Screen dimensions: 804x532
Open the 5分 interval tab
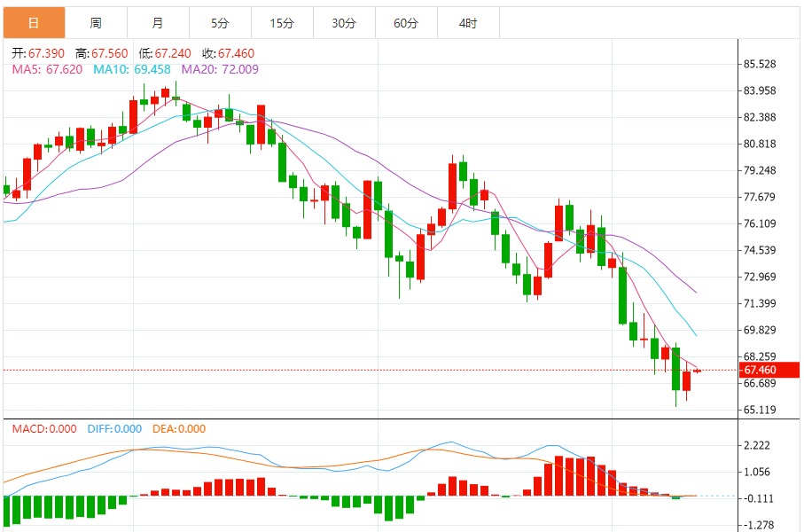(x=220, y=22)
